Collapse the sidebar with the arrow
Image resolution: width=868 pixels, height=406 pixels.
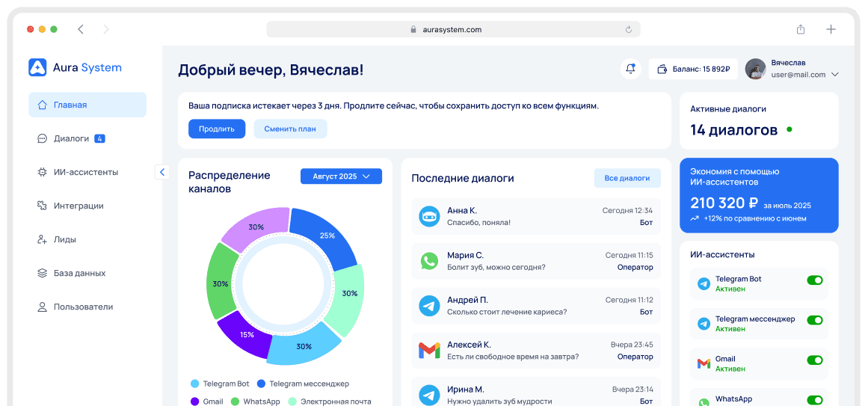(x=161, y=172)
